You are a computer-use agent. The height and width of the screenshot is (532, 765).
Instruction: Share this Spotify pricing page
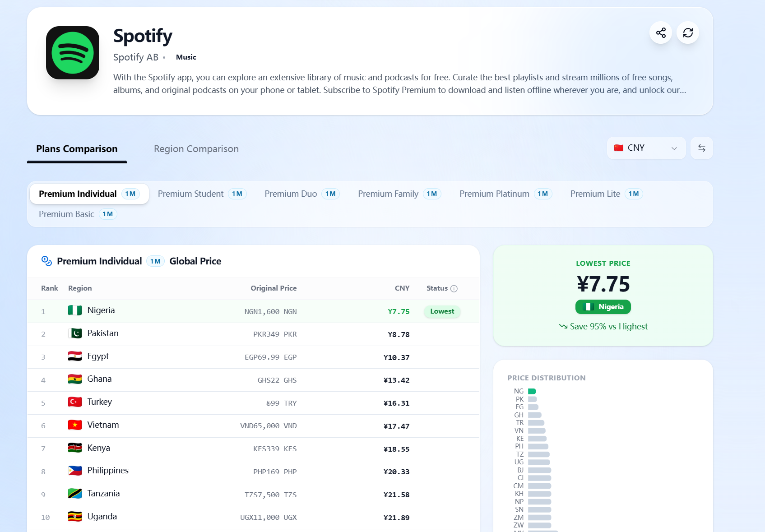tap(661, 32)
